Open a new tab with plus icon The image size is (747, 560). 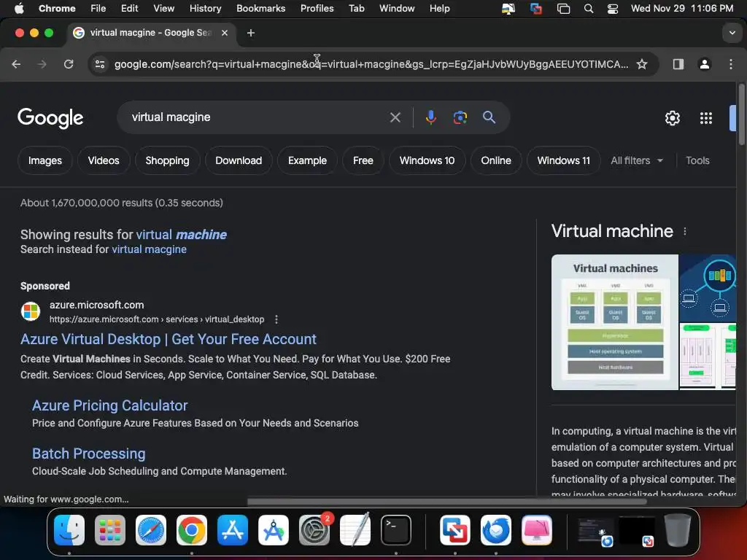coord(251,33)
